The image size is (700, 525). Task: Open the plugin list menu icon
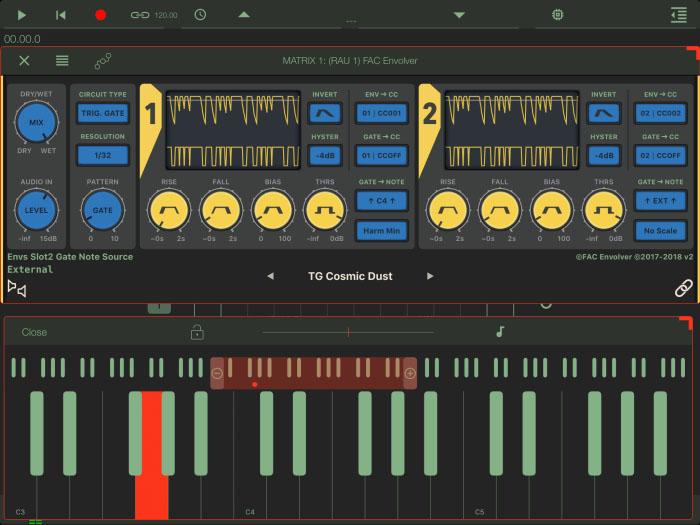click(62, 61)
